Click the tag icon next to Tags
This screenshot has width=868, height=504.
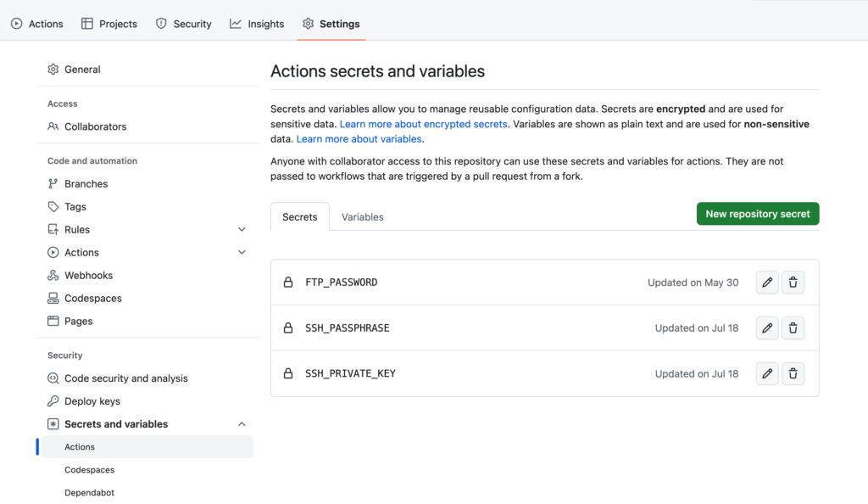(x=53, y=206)
